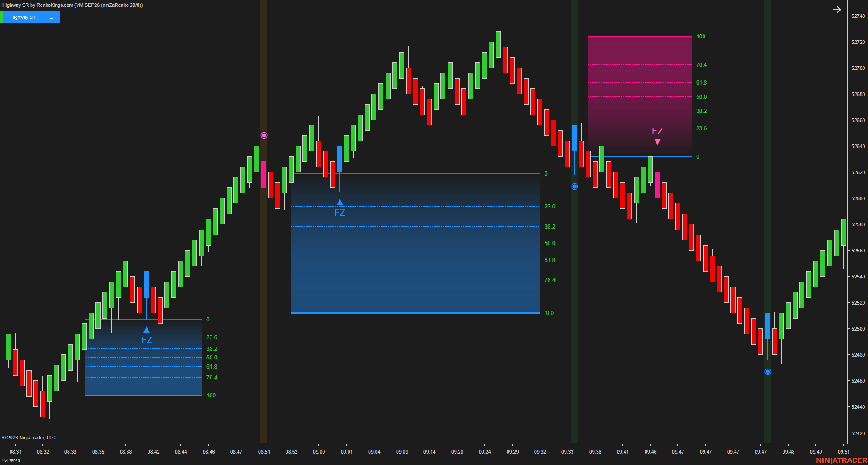
Task: Click the 52740 price axis label
Action: (858, 16)
